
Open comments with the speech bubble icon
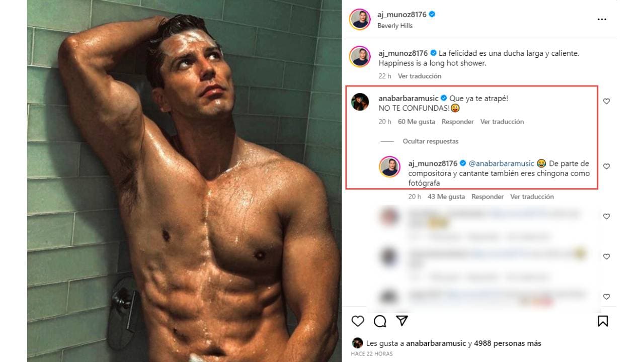tap(380, 321)
